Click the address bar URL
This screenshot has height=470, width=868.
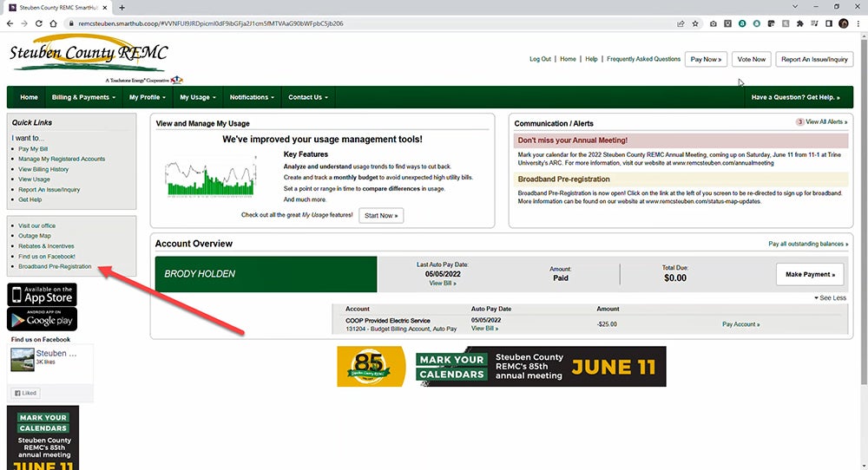pos(210,23)
